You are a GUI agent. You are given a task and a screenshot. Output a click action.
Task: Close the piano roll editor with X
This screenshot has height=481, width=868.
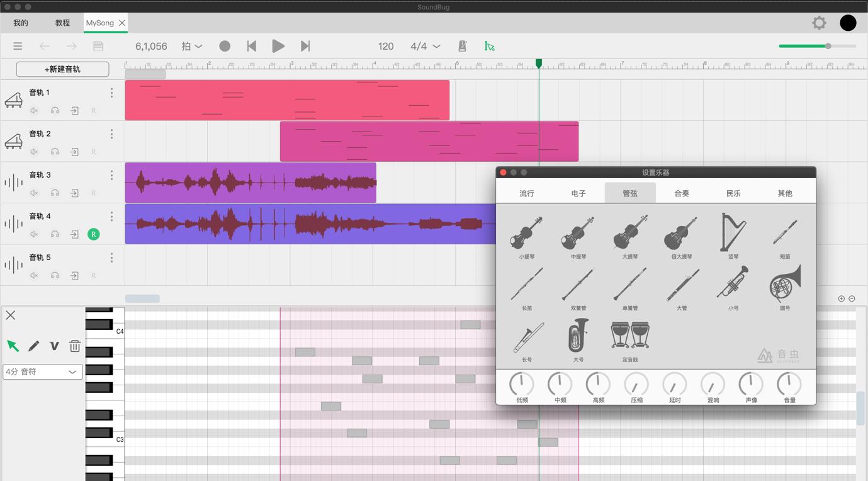click(x=11, y=315)
